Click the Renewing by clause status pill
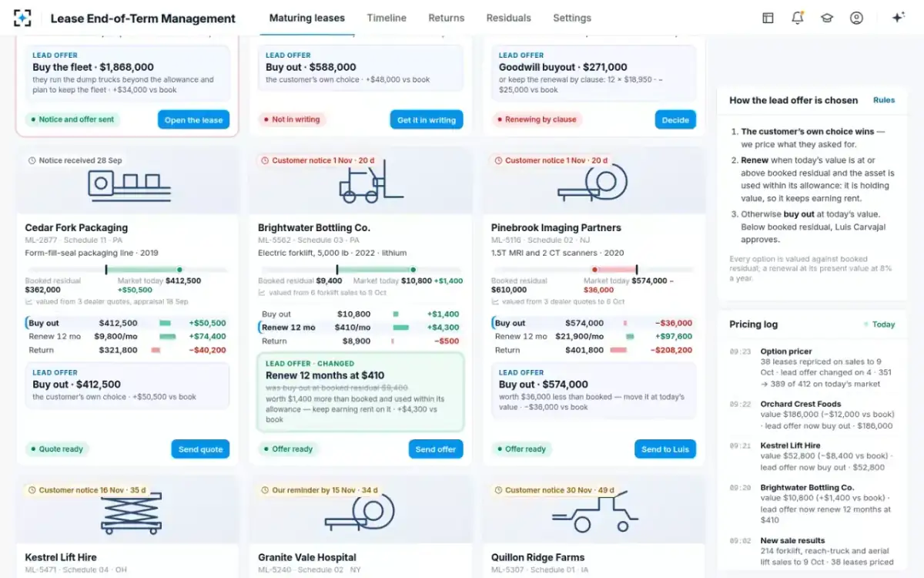This screenshot has height=578, width=924. pos(537,119)
